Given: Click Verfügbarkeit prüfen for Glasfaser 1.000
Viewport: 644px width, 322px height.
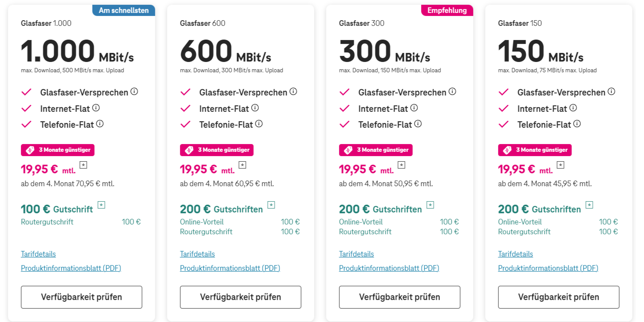Looking at the screenshot, I should [82, 297].
